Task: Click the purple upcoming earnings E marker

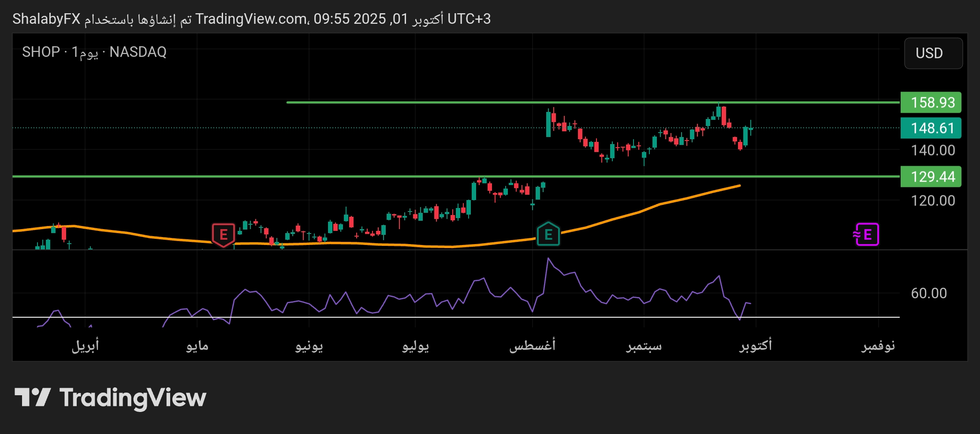Action: (x=867, y=234)
